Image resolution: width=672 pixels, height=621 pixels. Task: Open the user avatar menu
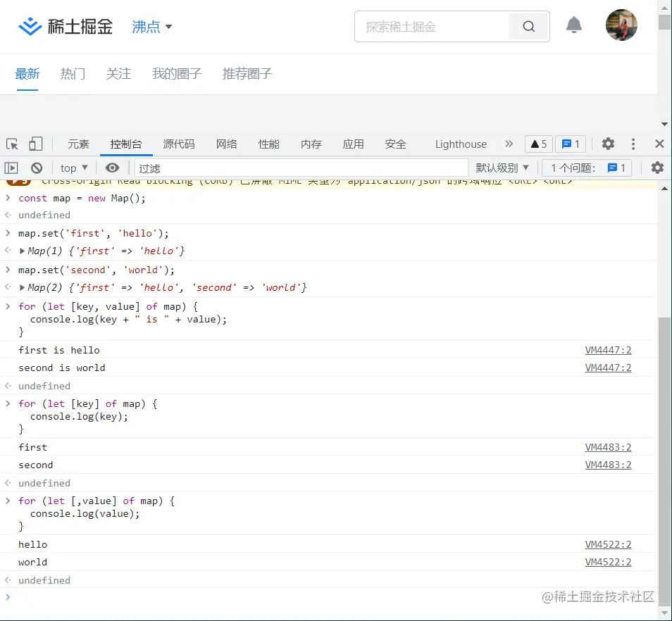click(x=621, y=25)
